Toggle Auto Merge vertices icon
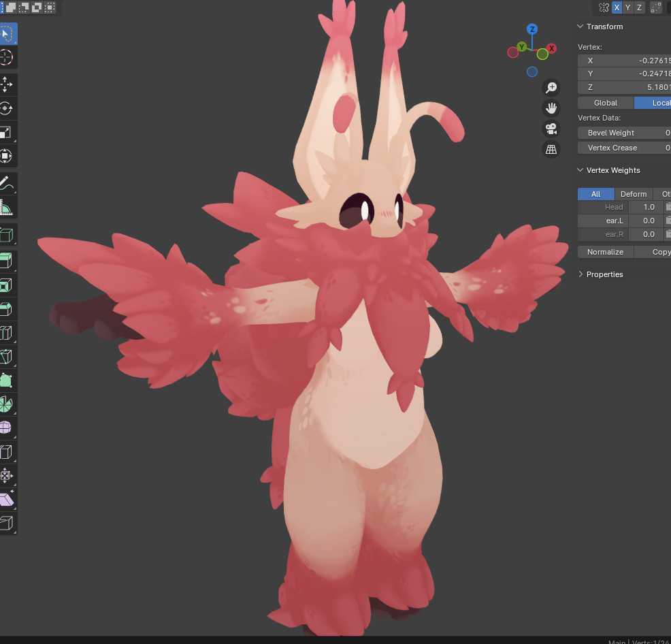Screen dimensions: 671x644 (x=655, y=7)
